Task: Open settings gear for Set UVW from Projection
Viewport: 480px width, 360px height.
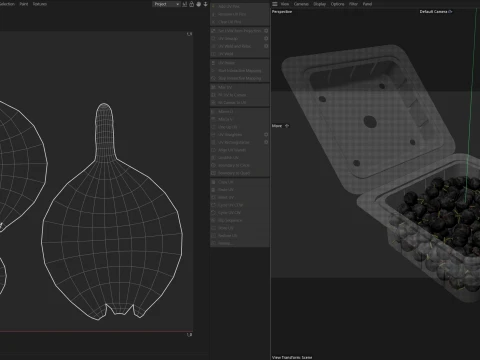Action: coord(266,31)
